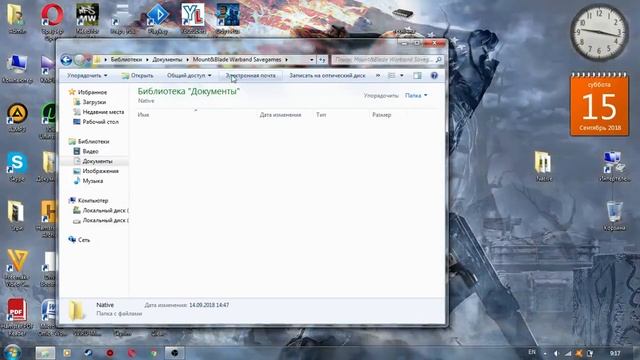Click the Explorer forward arrow button

(x=79, y=60)
